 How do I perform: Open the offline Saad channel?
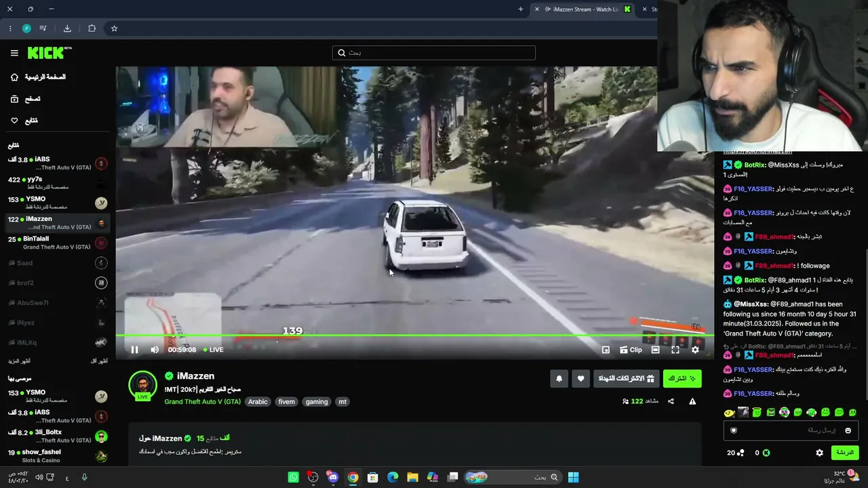(58, 263)
